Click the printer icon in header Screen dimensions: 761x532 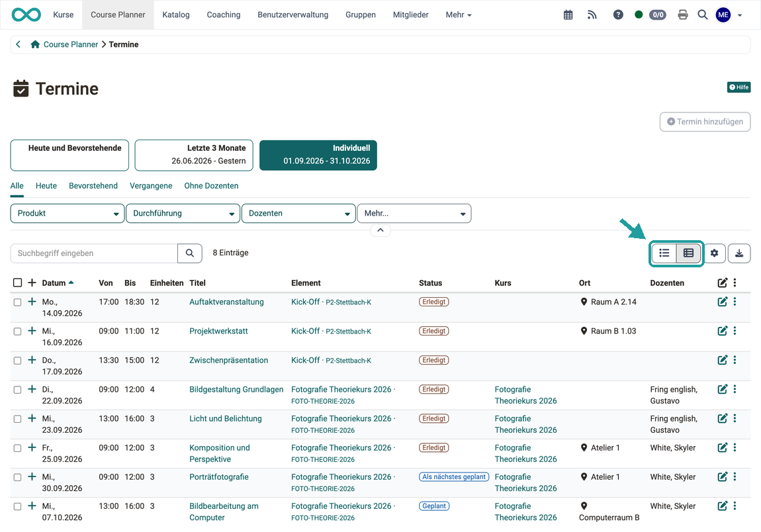(x=683, y=15)
